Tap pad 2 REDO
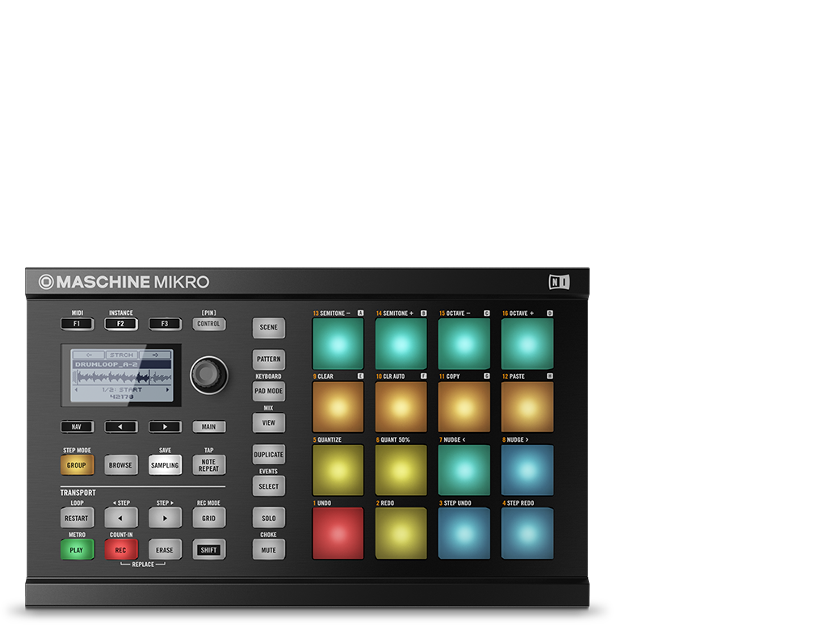 401,534
